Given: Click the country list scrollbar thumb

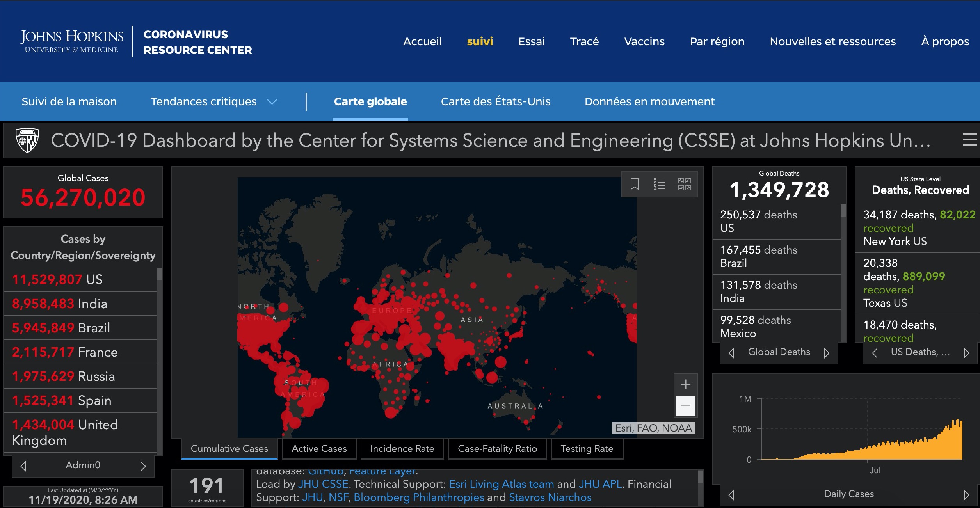Looking at the screenshot, I should 159,274.
